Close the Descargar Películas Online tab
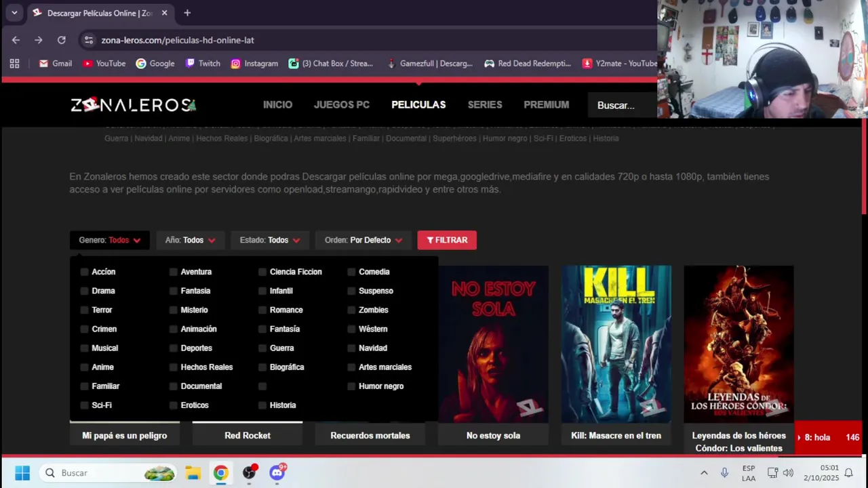The height and width of the screenshot is (488, 868). point(164,13)
